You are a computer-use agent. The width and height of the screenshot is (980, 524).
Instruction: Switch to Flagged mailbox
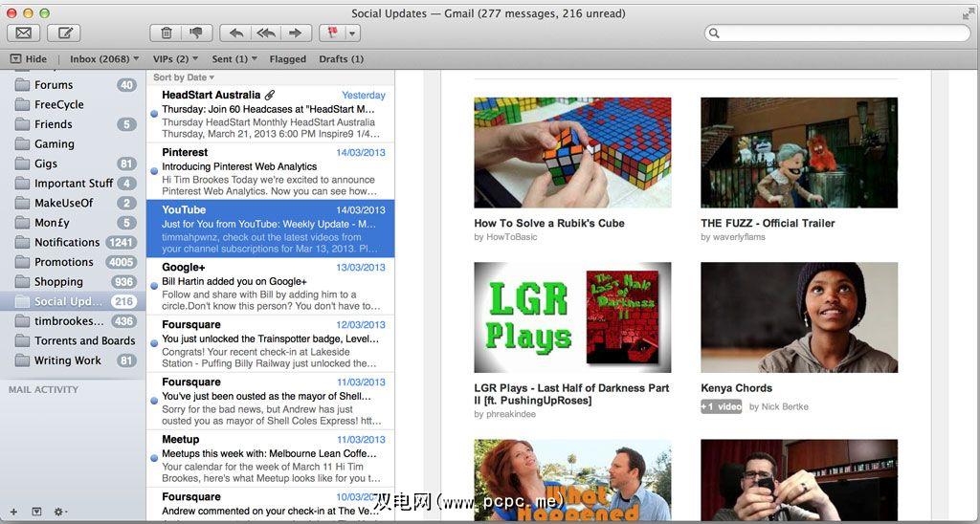pos(287,58)
